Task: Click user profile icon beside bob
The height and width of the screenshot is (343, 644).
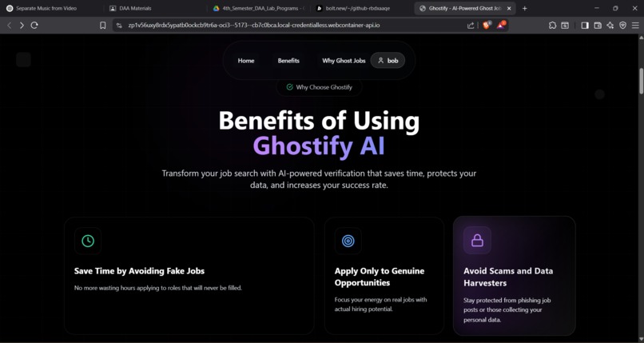Action: pos(381,61)
